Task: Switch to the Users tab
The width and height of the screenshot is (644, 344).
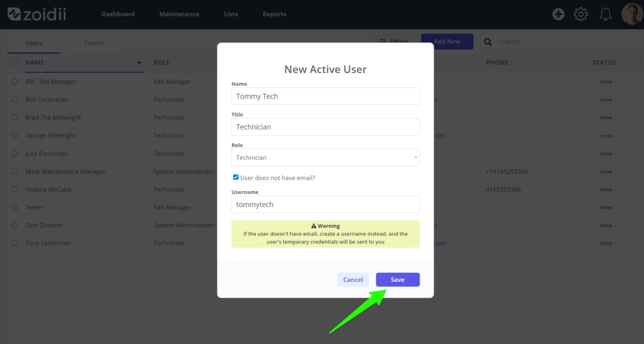Action: pos(34,43)
